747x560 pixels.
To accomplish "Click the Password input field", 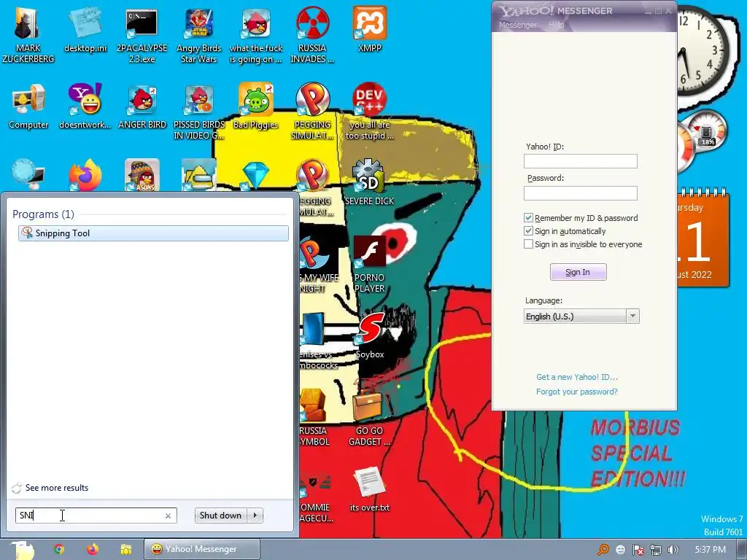I will [580, 192].
